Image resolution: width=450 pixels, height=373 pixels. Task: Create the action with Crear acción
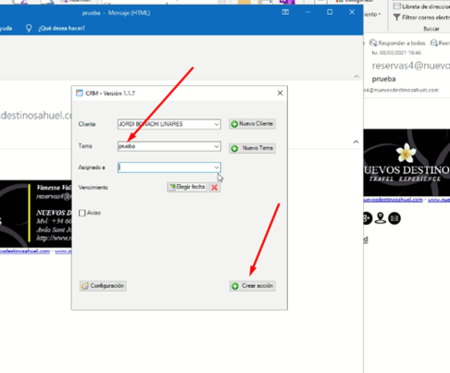tap(252, 286)
